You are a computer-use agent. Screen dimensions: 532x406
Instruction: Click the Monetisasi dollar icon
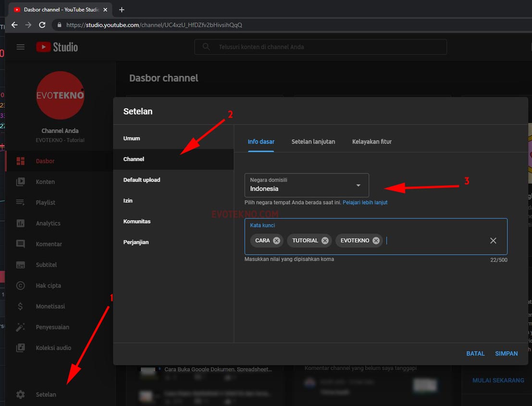click(x=21, y=307)
